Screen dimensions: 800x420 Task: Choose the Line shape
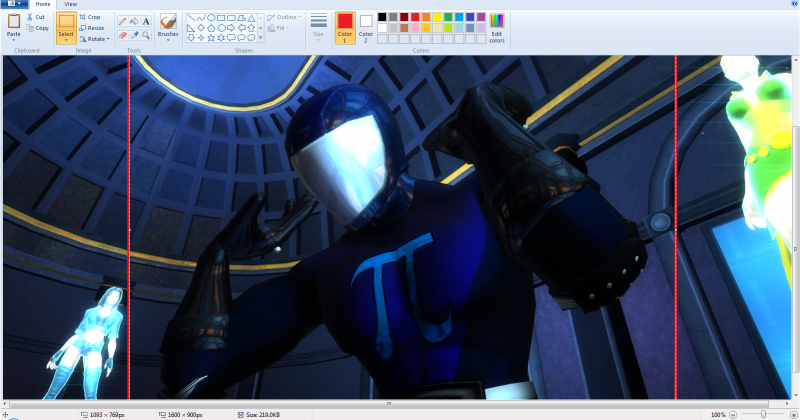191,18
